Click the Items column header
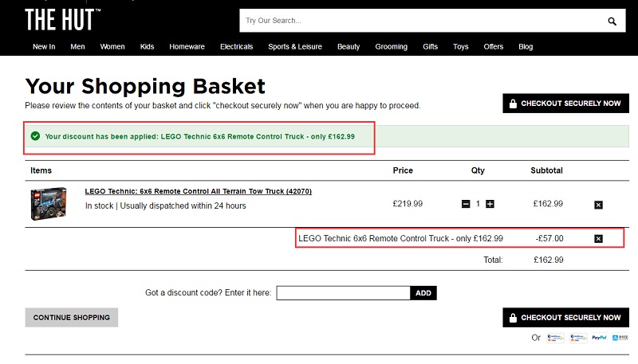Screen dimensions: 638x364 pyautogui.click(x=41, y=170)
